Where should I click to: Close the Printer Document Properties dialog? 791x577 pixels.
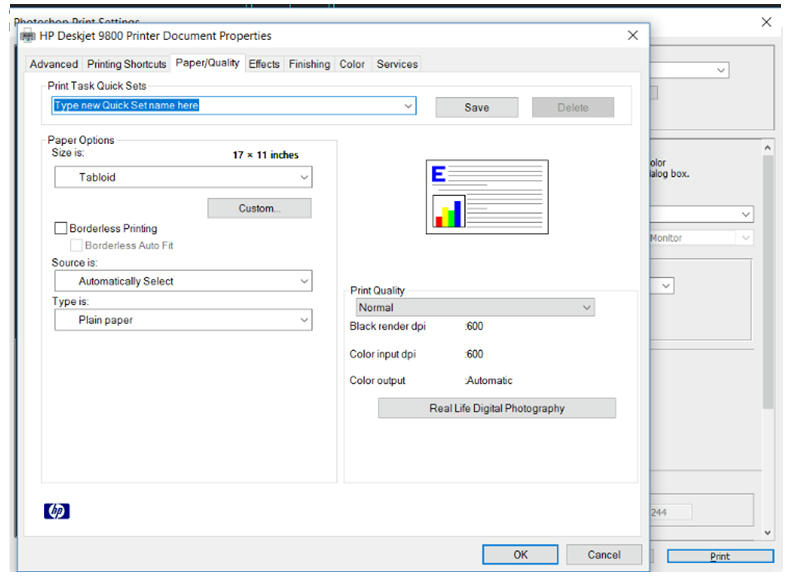(632, 35)
